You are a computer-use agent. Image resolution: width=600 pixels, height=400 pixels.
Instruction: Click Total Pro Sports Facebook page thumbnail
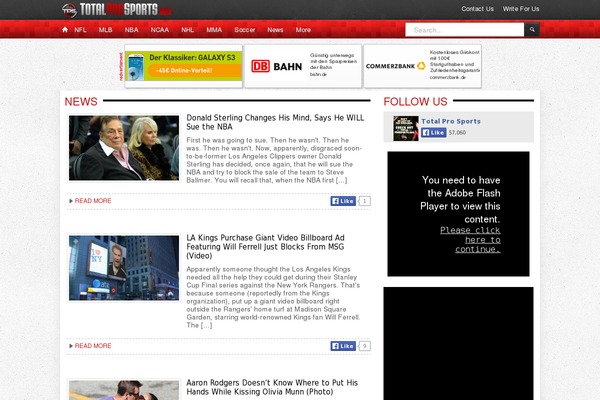point(406,128)
